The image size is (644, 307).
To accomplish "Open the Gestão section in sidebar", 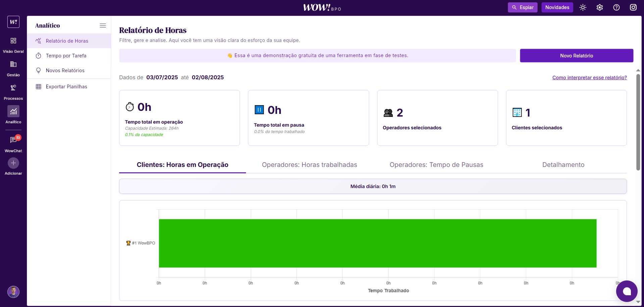I will (x=13, y=64).
